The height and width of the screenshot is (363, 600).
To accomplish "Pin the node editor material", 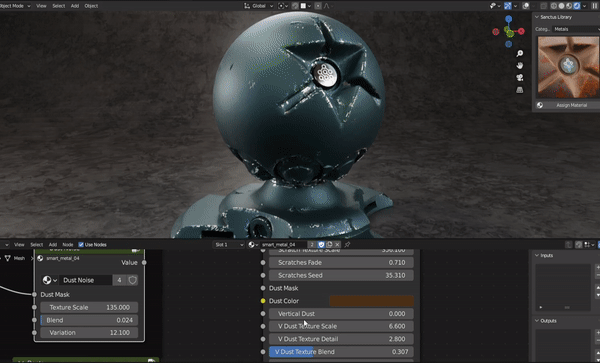I will [x=347, y=244].
